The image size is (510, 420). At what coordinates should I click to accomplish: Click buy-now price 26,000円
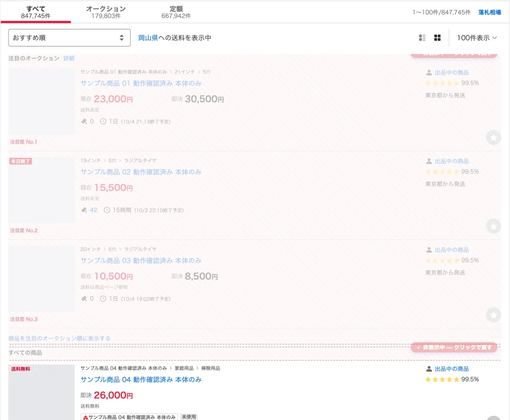coord(113,395)
